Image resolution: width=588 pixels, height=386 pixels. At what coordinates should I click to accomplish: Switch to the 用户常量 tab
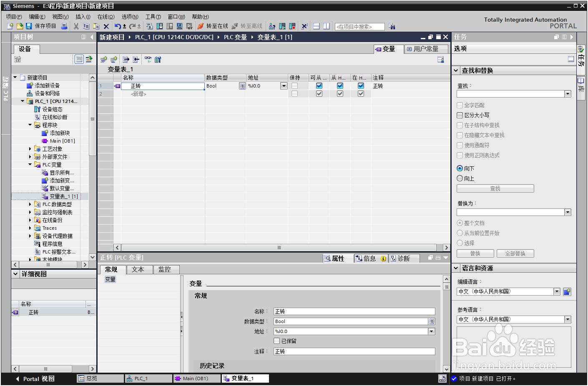[x=426, y=49]
